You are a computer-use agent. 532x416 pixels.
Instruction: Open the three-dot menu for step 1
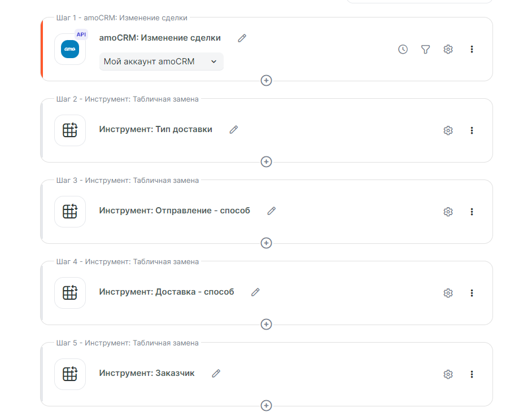[472, 49]
